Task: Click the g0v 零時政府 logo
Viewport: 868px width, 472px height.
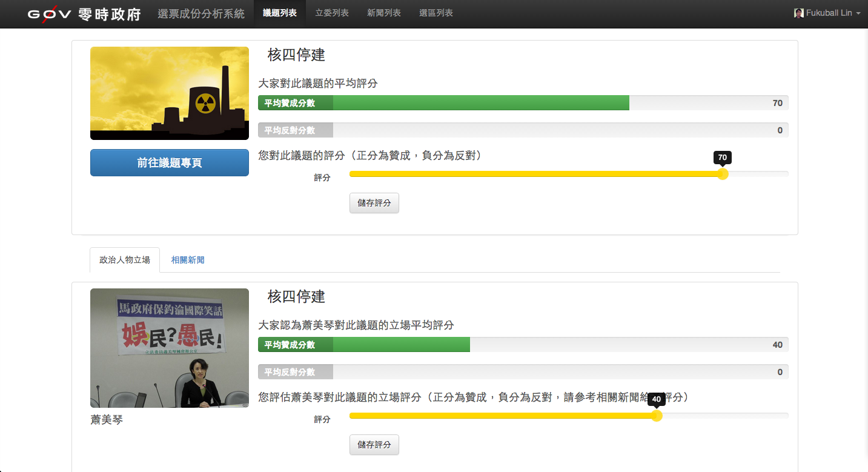Action: click(x=84, y=14)
